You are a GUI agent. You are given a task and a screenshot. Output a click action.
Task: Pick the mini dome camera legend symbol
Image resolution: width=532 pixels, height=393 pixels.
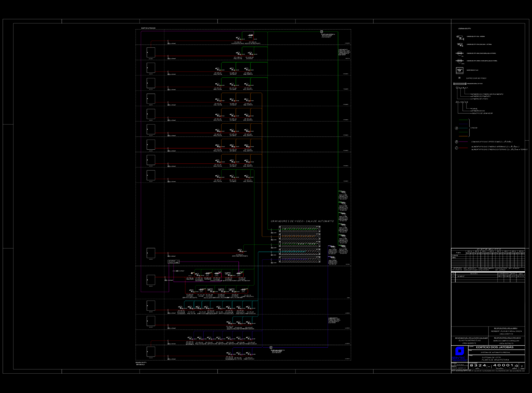[460, 54]
